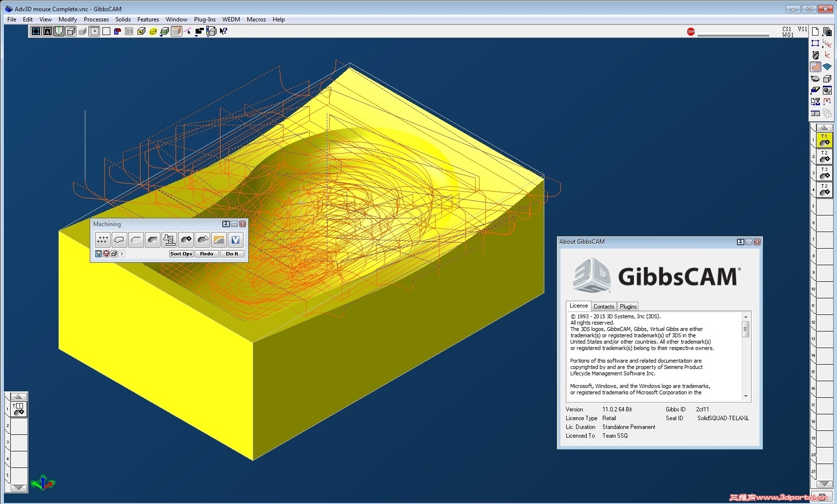
Task: Select tool tile T1 in the tool list
Action: [824, 140]
